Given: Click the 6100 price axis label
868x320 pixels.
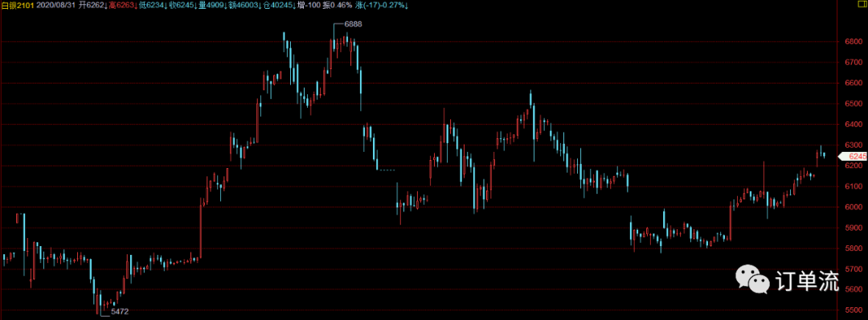Looking at the screenshot, I should (x=854, y=187).
